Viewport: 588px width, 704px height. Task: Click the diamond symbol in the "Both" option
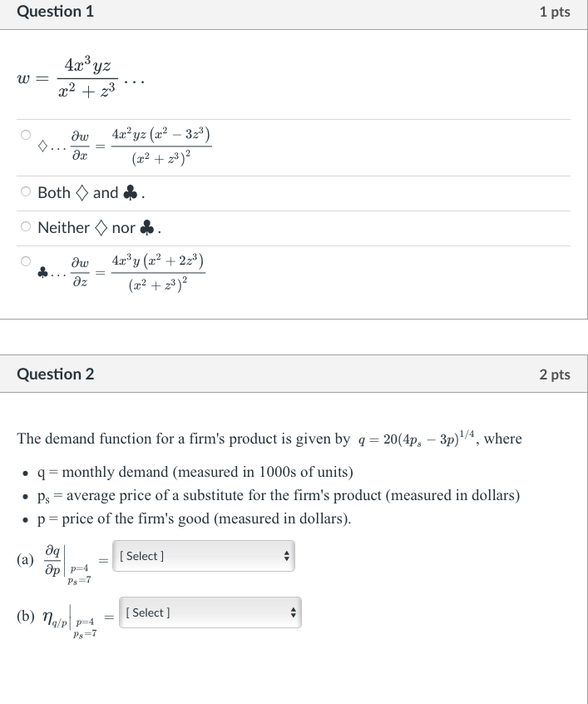tap(82, 193)
